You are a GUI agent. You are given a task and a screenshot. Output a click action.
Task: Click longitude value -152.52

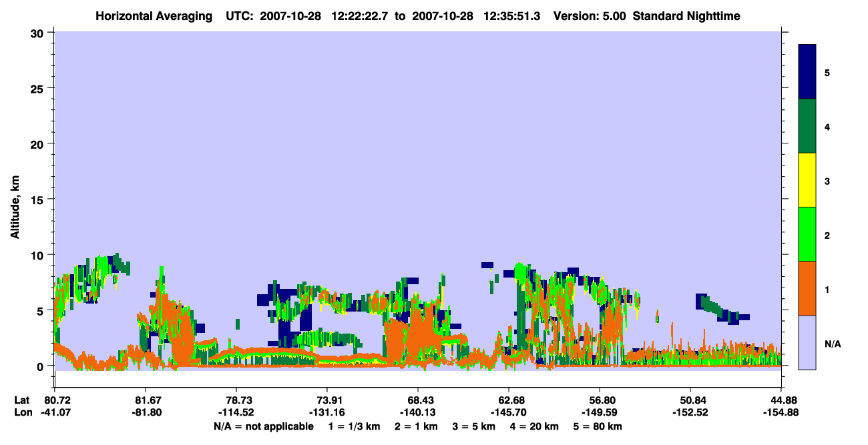coord(690,412)
